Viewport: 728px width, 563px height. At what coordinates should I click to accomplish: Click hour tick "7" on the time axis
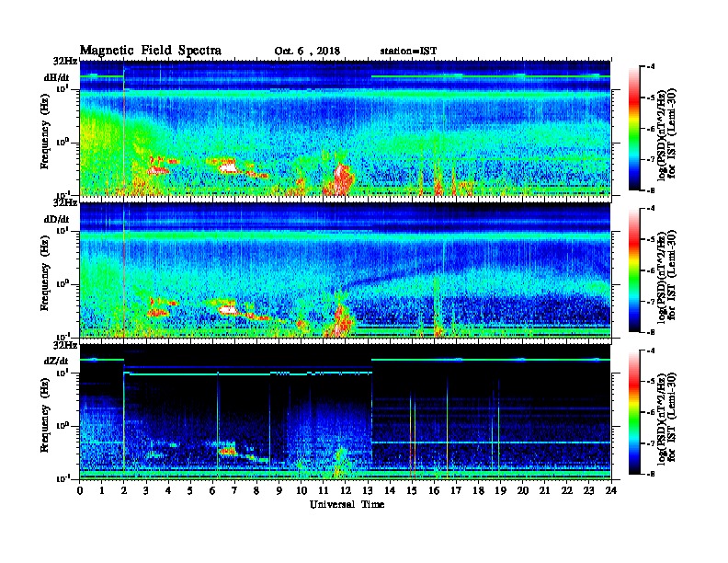click(x=234, y=490)
